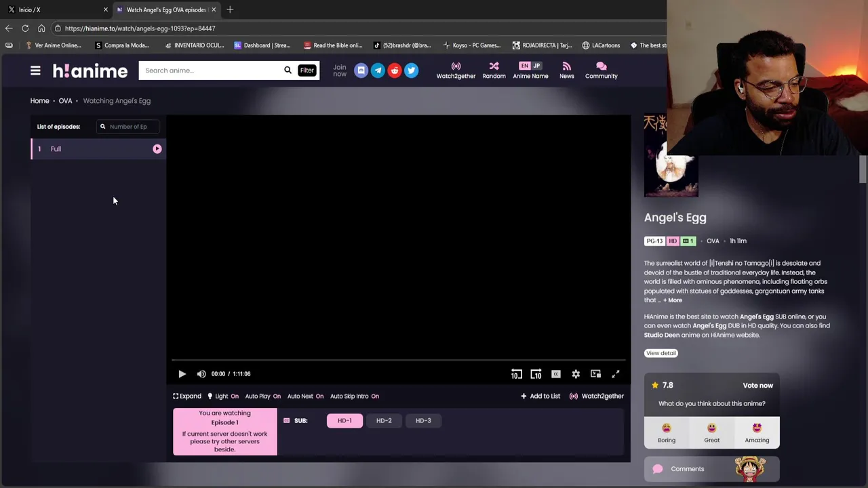Expand description with + More

pyautogui.click(x=673, y=300)
